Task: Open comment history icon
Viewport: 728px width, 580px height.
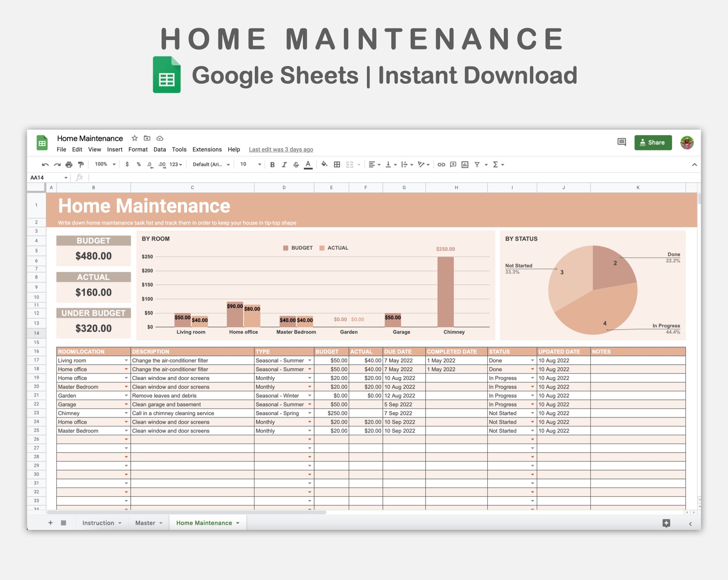Action: 621,142
